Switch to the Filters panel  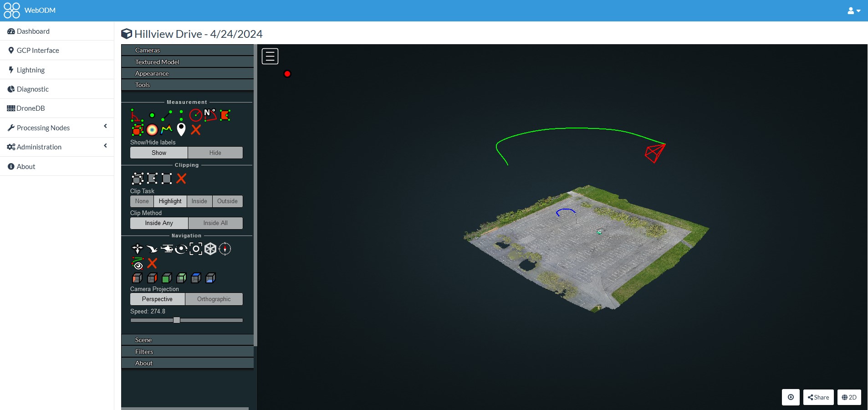coord(187,351)
